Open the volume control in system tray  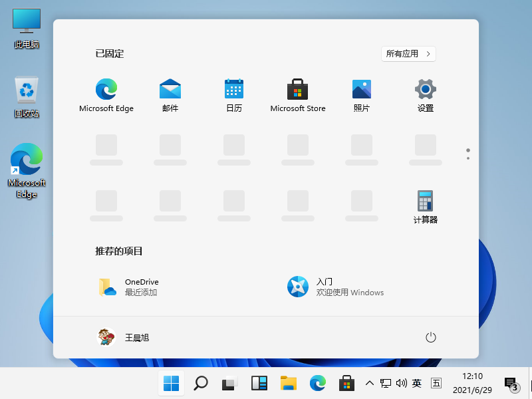[402, 383]
